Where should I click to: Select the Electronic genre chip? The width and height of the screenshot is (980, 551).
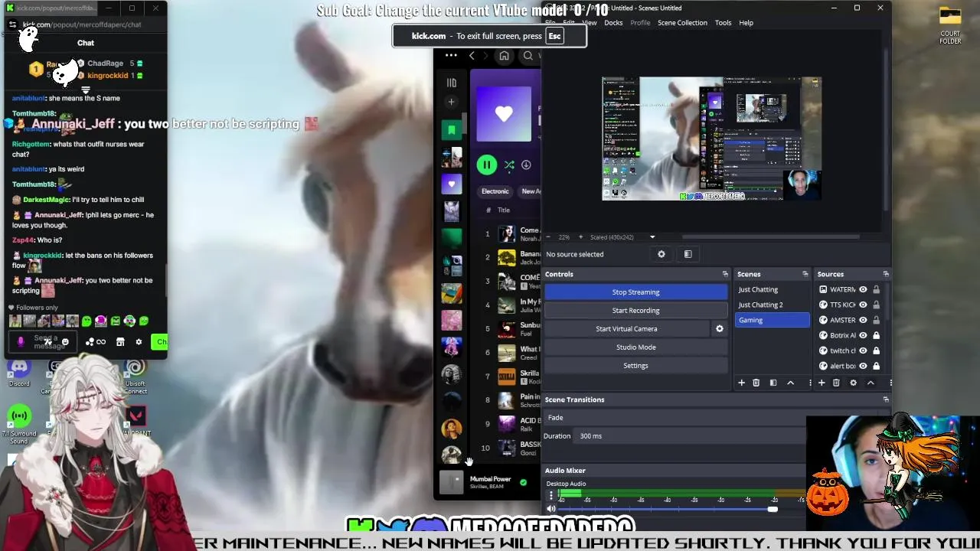click(x=495, y=191)
